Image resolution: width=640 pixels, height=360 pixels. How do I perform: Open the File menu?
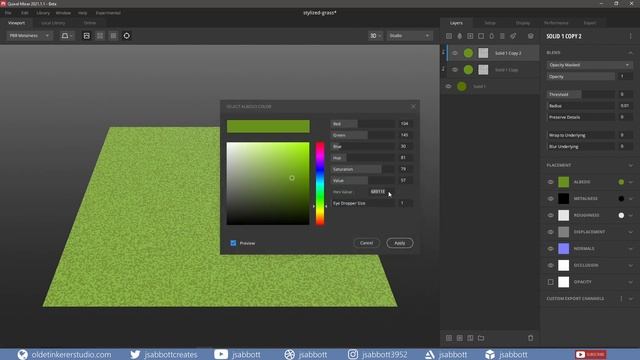[8, 13]
